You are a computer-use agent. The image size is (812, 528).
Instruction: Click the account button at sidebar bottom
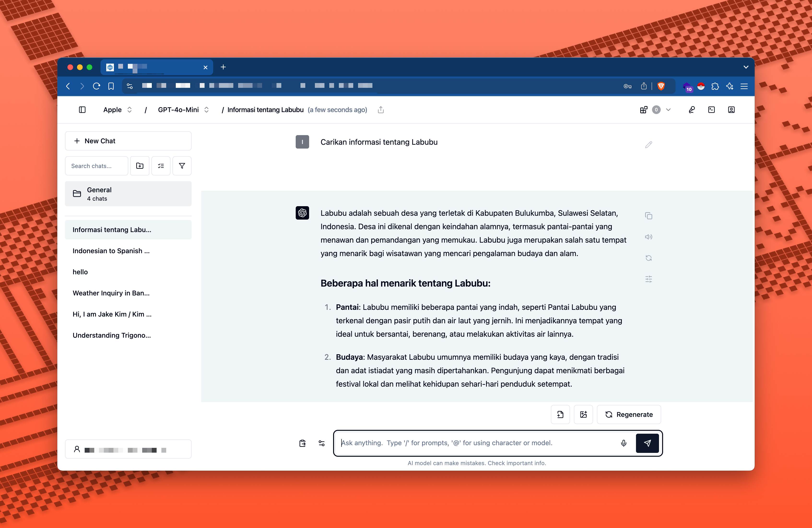pyautogui.click(x=128, y=449)
